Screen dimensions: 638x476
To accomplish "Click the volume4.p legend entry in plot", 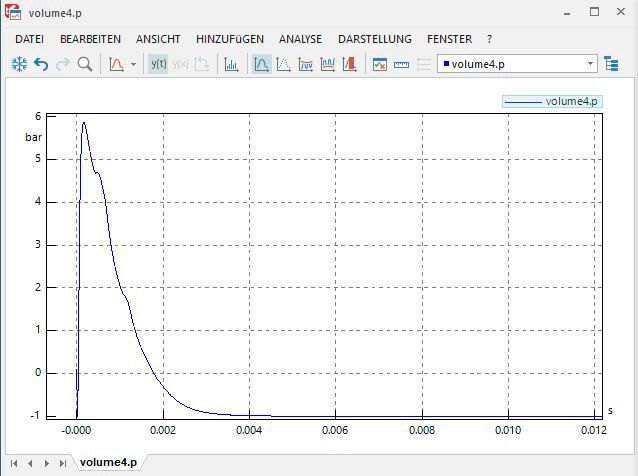I will [552, 101].
